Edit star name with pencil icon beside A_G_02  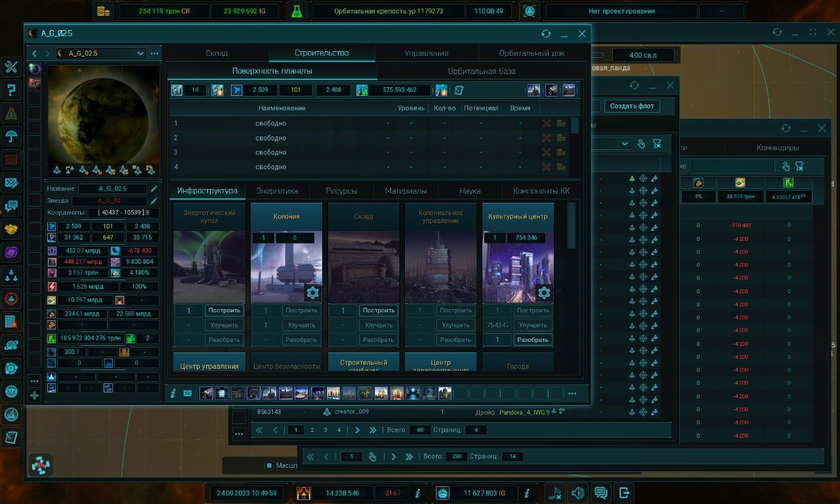pos(154,201)
